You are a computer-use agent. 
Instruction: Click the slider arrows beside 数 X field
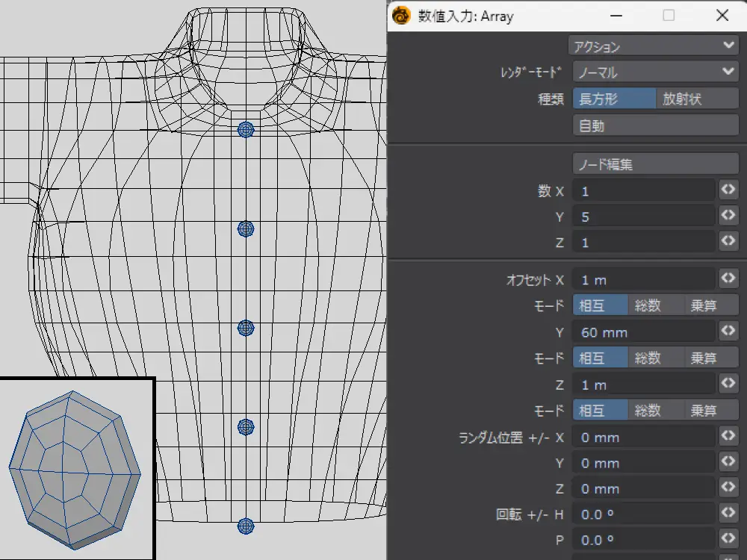[x=728, y=190]
